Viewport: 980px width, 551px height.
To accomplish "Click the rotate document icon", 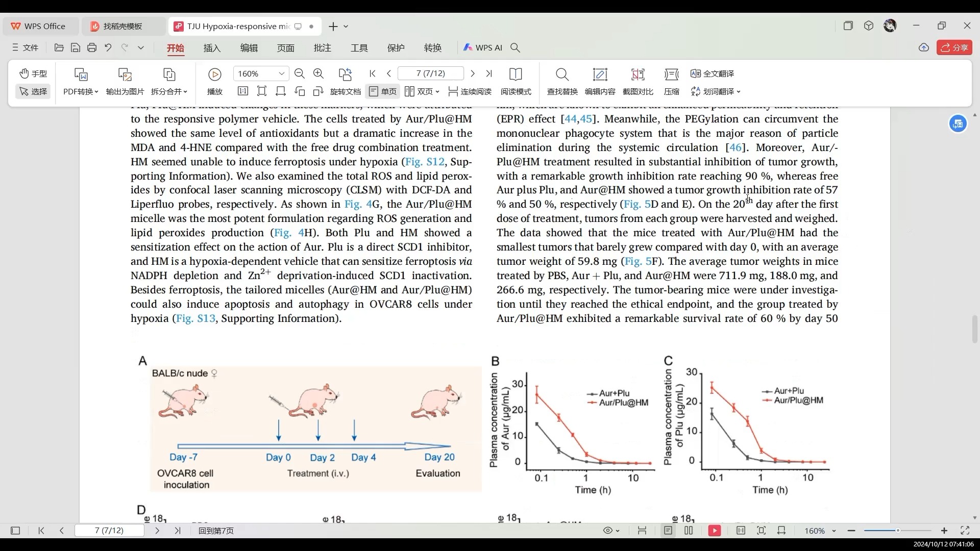I will 346,74.
